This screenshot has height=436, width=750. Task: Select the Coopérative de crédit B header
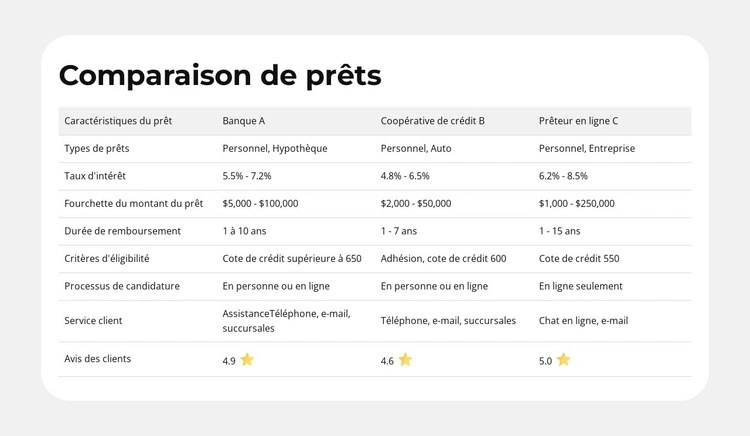coord(432,121)
